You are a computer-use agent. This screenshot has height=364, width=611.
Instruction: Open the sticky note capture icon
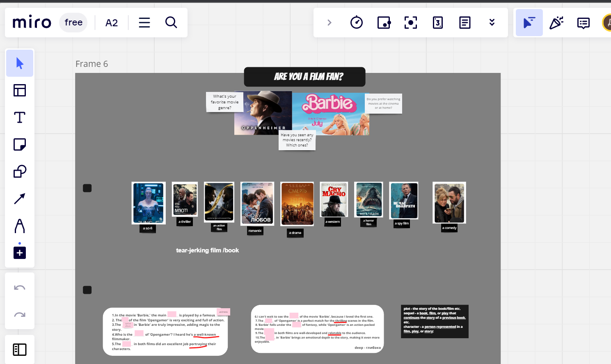coord(384,23)
